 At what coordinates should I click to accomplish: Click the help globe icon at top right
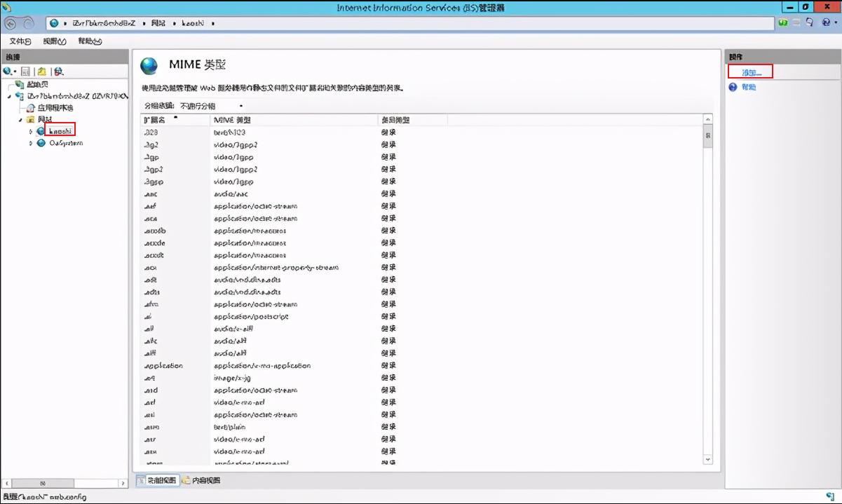pyautogui.click(x=825, y=23)
